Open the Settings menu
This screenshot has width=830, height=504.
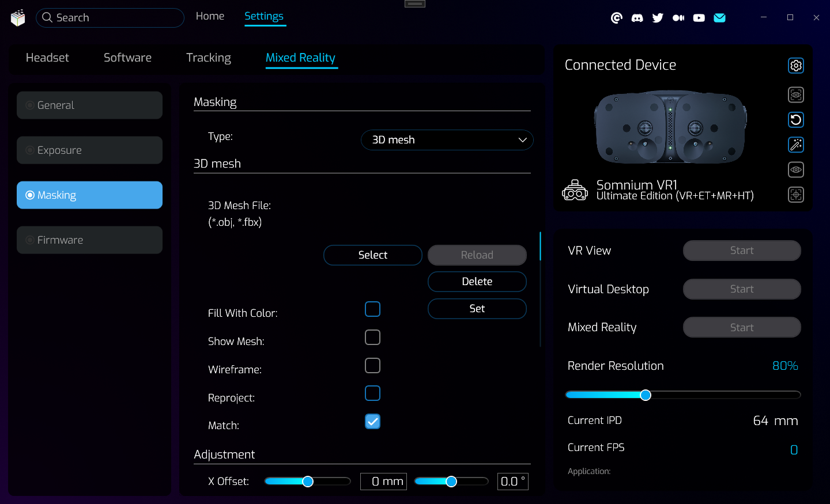[x=264, y=16]
